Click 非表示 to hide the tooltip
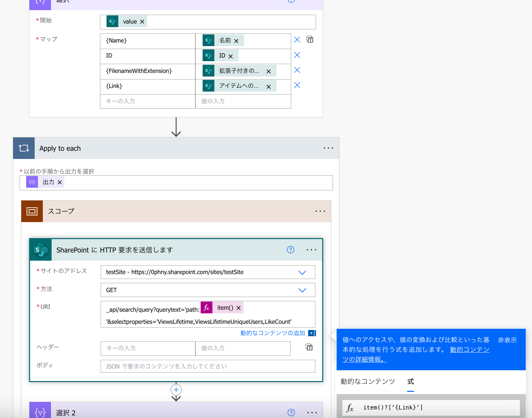Viewport: 532px width, 418px height. coord(507,340)
